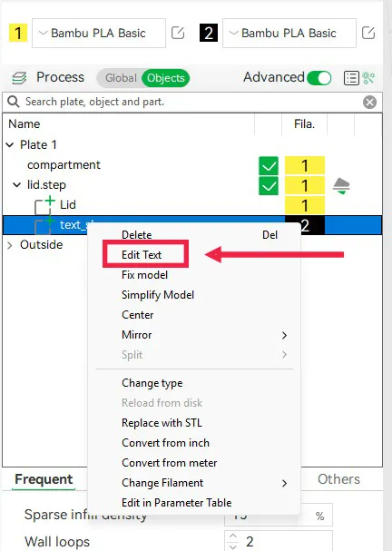Open the process settings list icon
This screenshot has height=551, width=392.
(351, 78)
